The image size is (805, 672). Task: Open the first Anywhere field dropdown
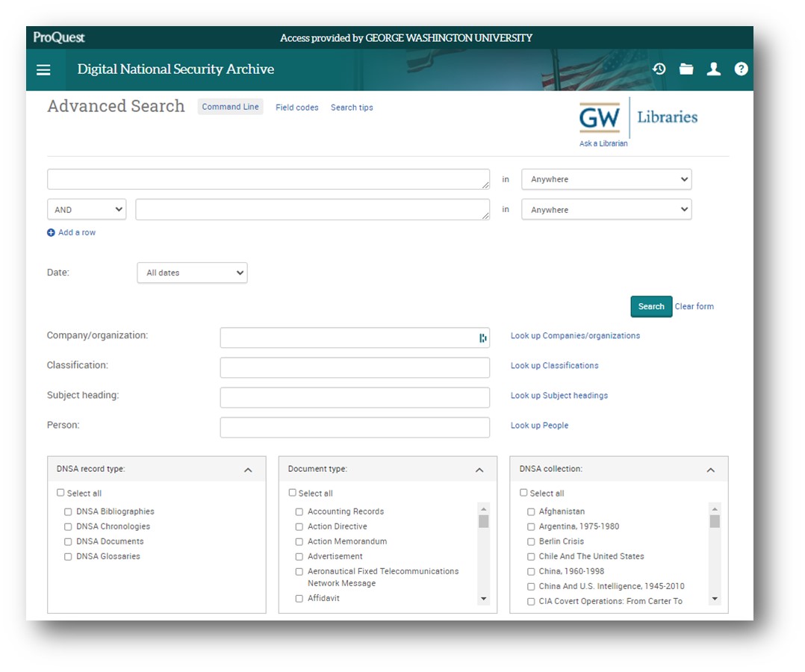(x=606, y=179)
